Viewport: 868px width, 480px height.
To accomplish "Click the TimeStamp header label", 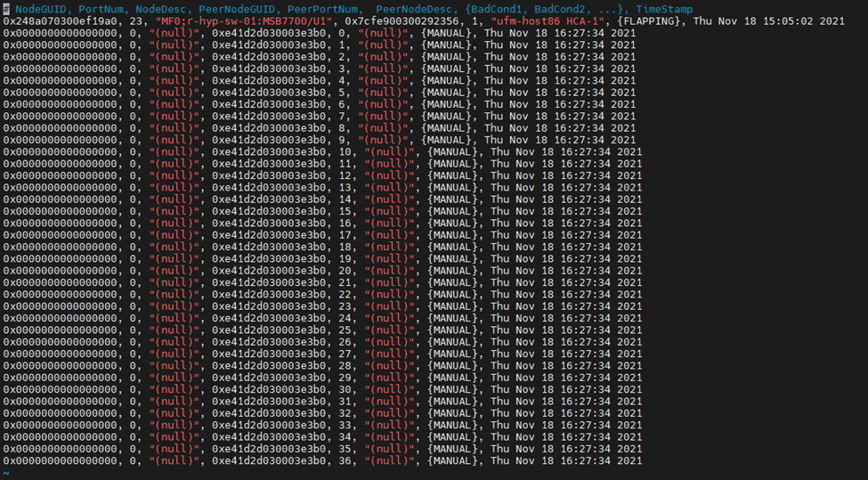I will tap(663, 9).
